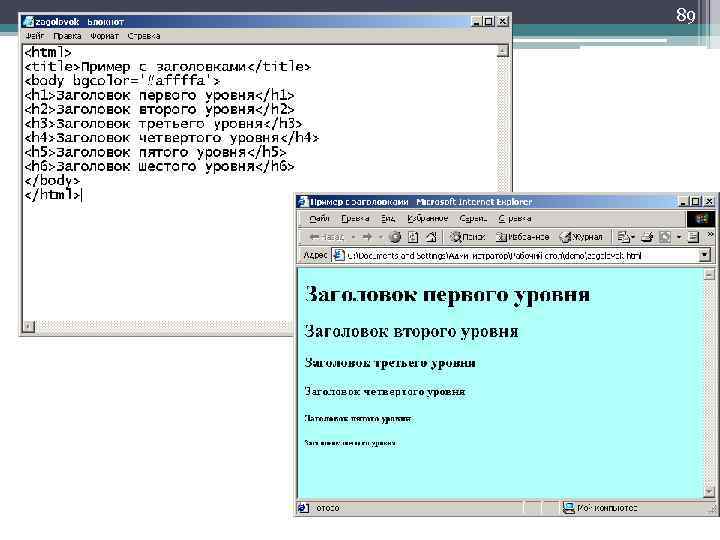Open the Формат menu in Notepad
720x540 pixels.
click(104, 36)
